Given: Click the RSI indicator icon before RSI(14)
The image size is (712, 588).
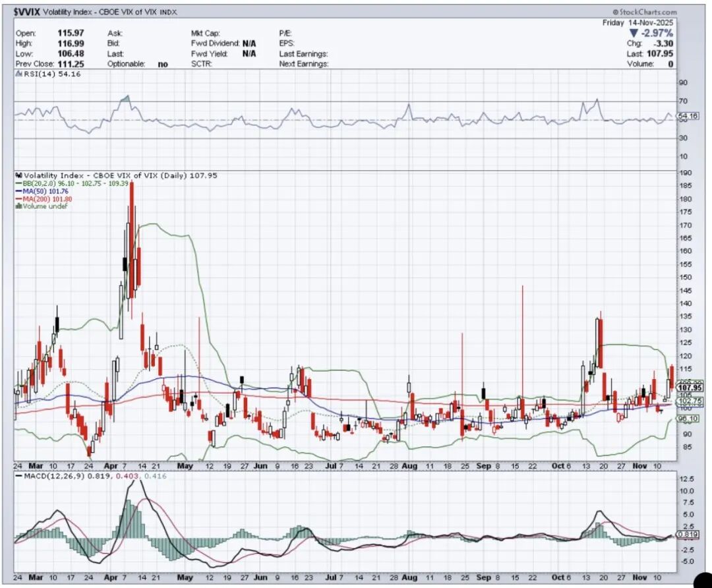Looking at the screenshot, I should pyautogui.click(x=18, y=74).
